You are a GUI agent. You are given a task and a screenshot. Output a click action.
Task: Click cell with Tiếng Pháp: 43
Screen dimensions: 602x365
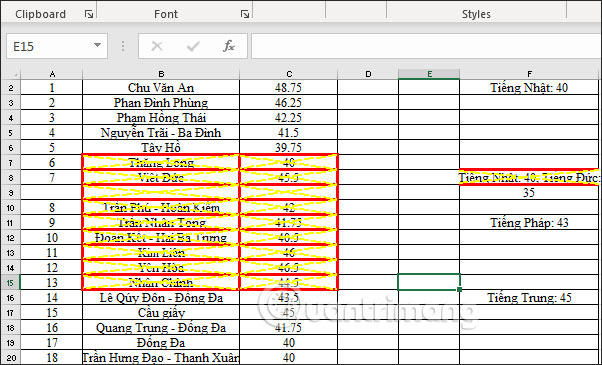(529, 223)
